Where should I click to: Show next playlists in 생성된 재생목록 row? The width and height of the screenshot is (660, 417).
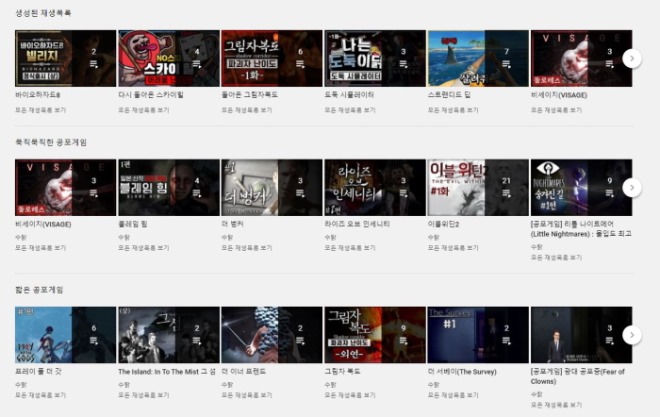click(x=632, y=58)
